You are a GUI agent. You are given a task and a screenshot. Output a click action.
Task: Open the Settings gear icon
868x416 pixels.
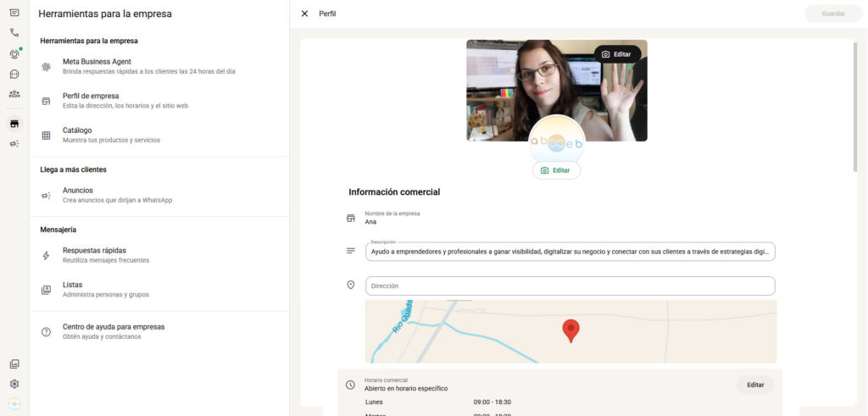click(14, 384)
